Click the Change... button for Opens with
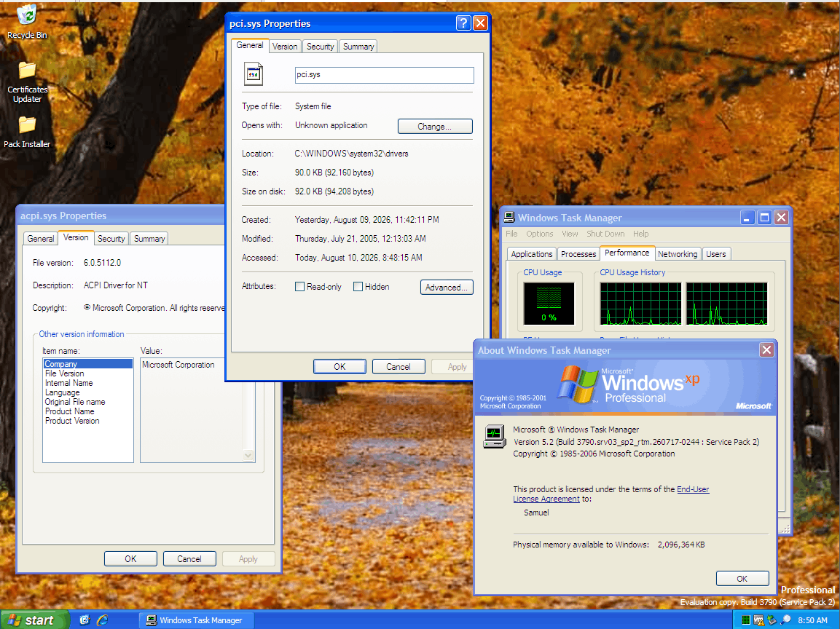The height and width of the screenshot is (629, 840). point(435,127)
